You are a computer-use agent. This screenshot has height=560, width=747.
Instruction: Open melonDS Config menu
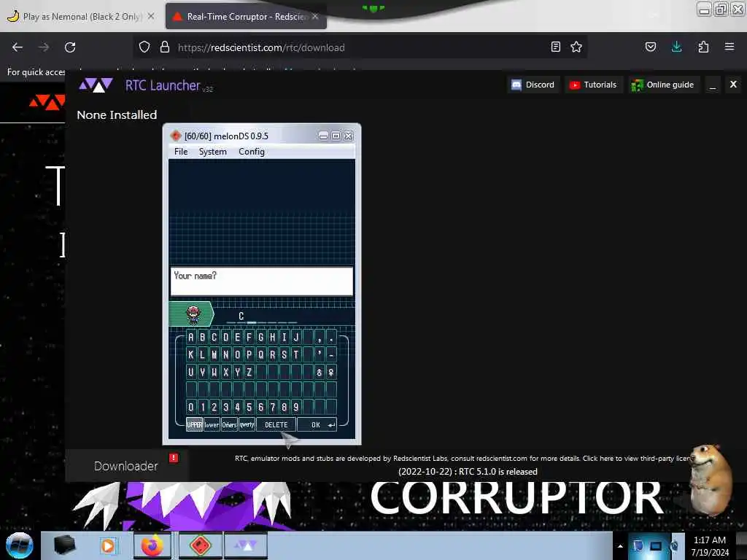pyautogui.click(x=252, y=152)
